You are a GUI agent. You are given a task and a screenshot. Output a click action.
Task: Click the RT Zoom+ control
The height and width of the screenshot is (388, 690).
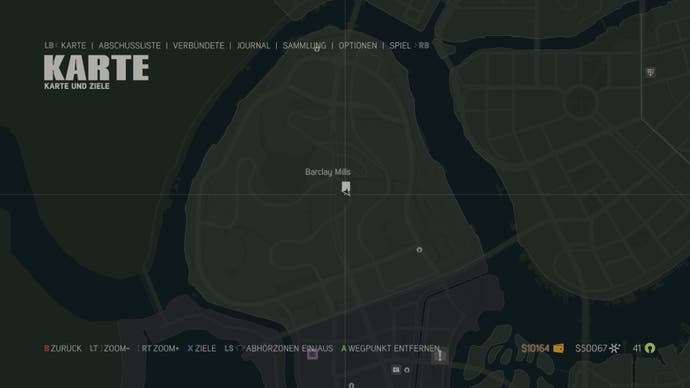[x=159, y=348]
